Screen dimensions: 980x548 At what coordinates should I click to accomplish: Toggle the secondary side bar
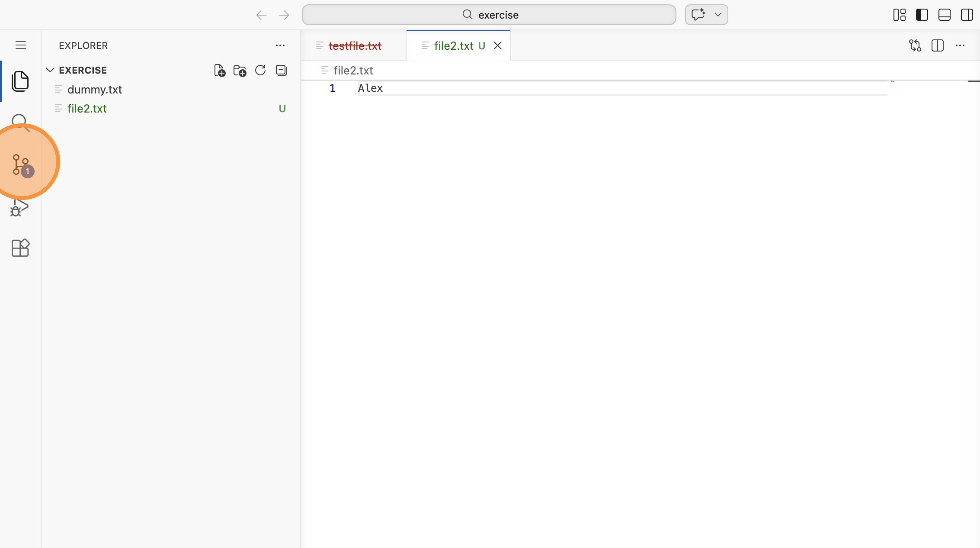(967, 15)
